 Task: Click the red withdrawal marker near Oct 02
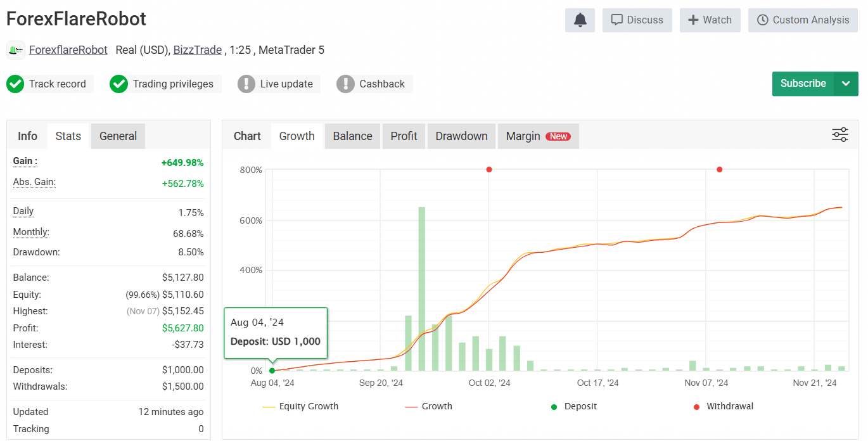tap(489, 170)
